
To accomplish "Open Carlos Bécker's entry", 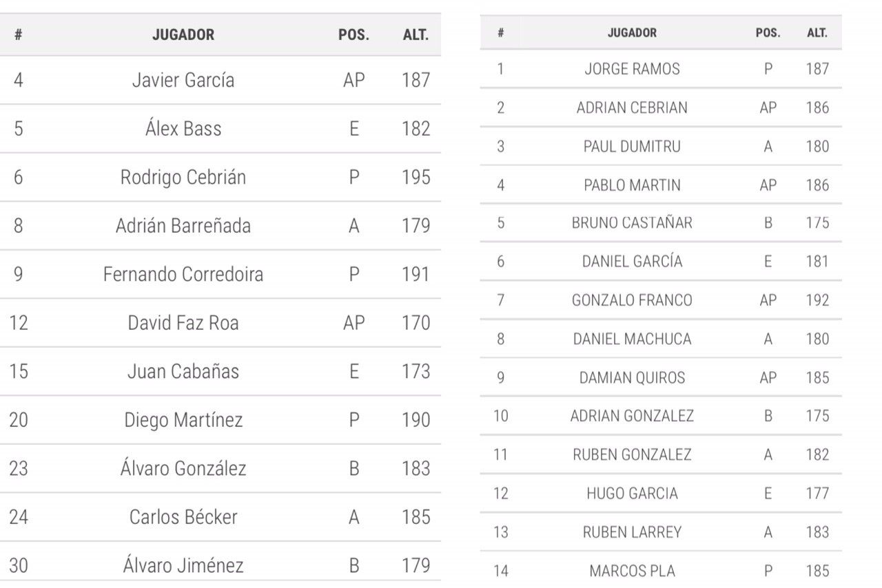I will click(183, 517).
